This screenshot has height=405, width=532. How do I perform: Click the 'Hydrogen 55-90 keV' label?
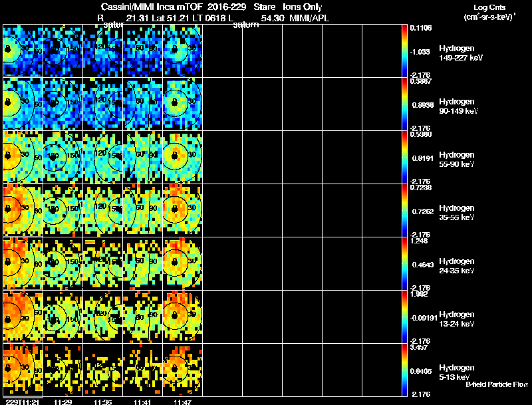point(457,160)
